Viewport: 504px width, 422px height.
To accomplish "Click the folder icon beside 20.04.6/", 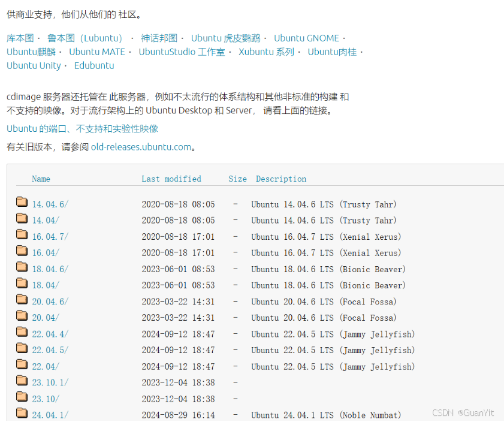I will click(x=22, y=300).
